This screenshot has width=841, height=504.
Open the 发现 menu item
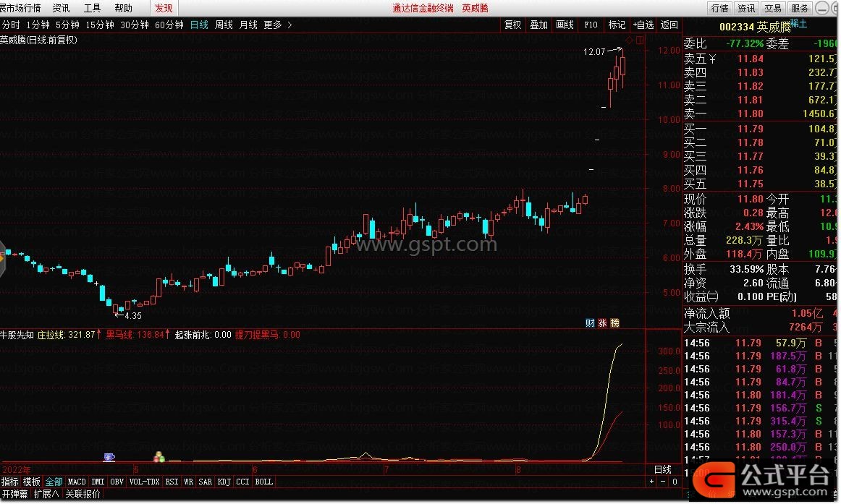click(164, 8)
